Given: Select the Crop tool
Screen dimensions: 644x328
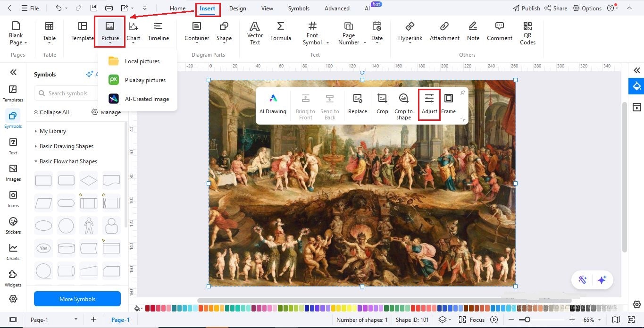Looking at the screenshot, I should 382,104.
